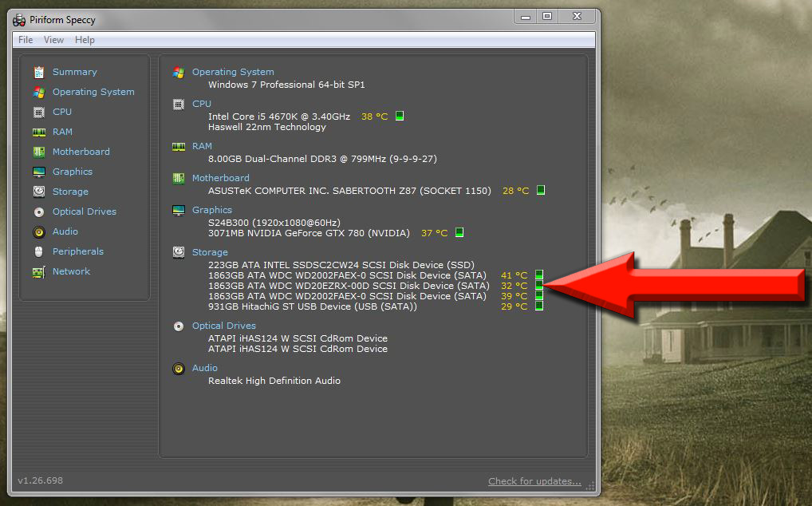View the Audio sidebar section
The width and height of the screenshot is (812, 506).
pos(65,231)
